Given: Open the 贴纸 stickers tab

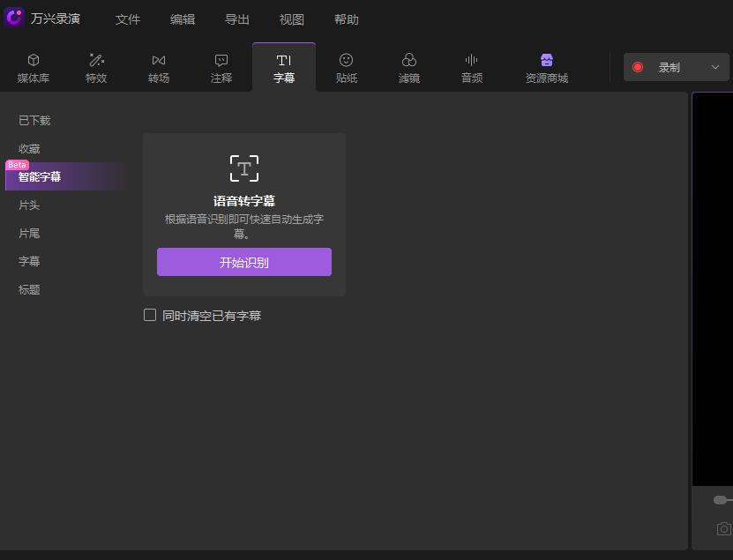Looking at the screenshot, I should (347, 68).
